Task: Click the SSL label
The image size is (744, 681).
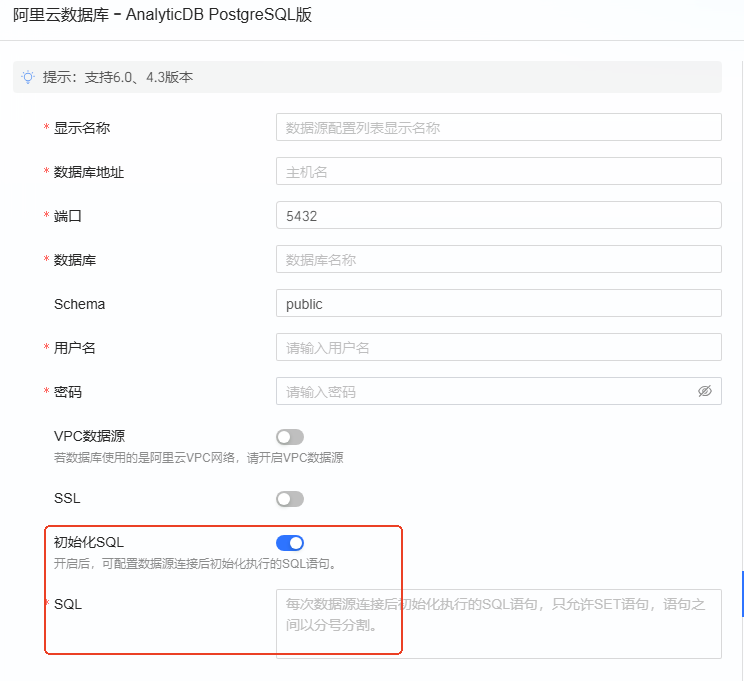Action: (67, 498)
